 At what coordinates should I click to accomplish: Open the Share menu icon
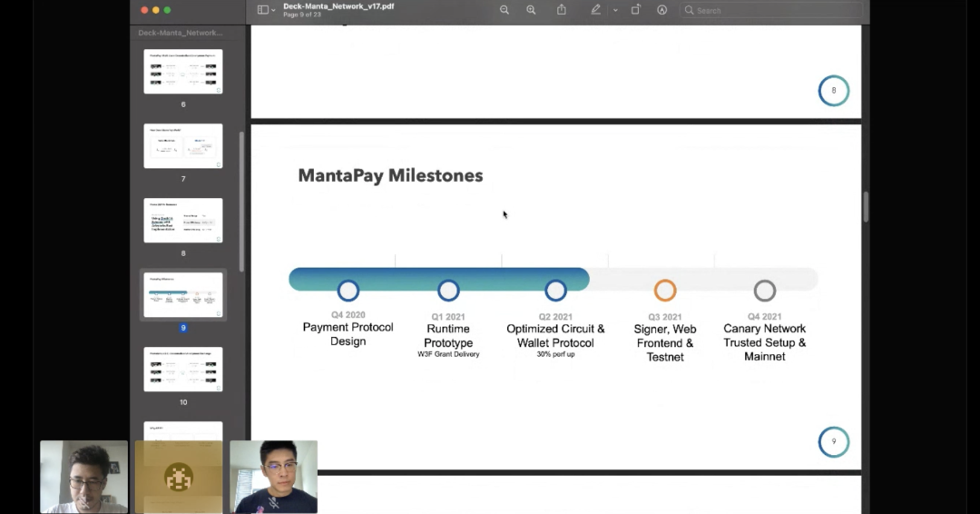562,9
